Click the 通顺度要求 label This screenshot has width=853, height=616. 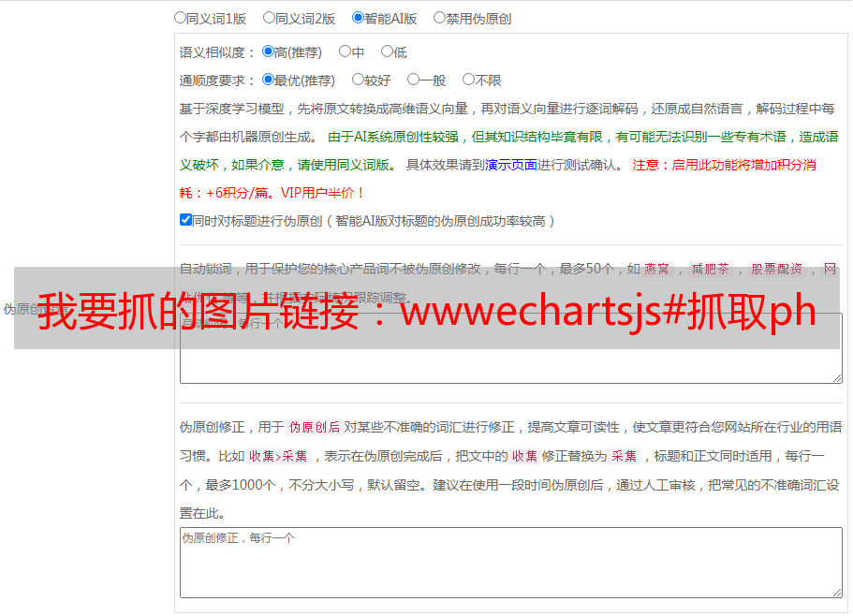coord(217,81)
